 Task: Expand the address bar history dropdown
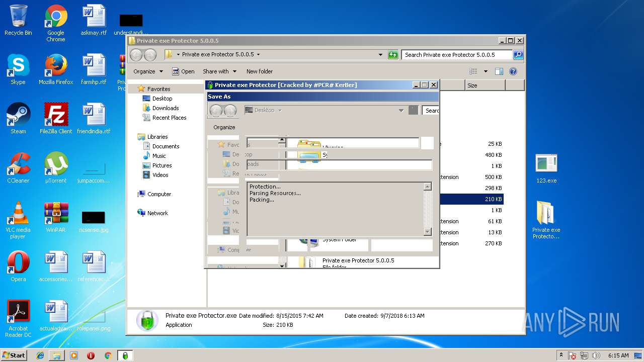[380, 55]
